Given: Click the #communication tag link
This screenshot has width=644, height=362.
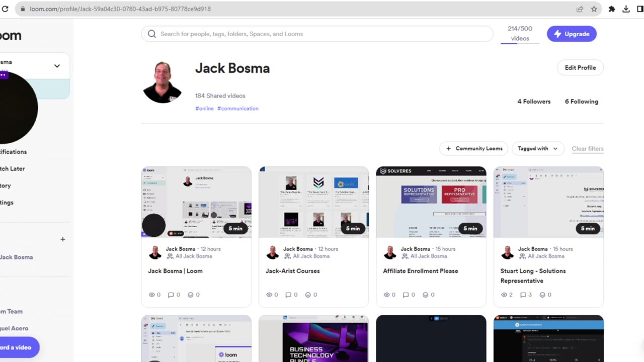Looking at the screenshot, I should [238, 109].
